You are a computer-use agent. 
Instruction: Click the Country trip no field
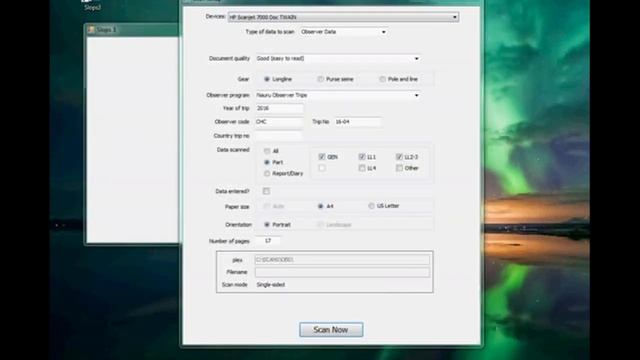279,136
